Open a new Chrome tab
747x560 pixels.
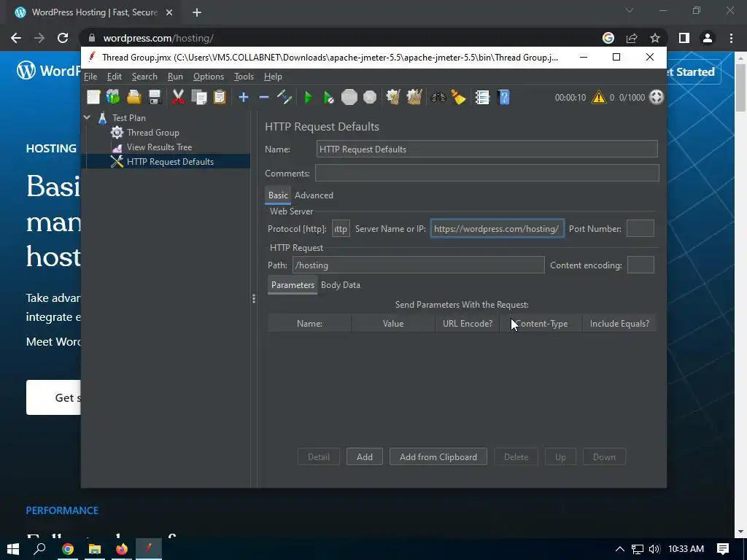pyautogui.click(x=197, y=12)
